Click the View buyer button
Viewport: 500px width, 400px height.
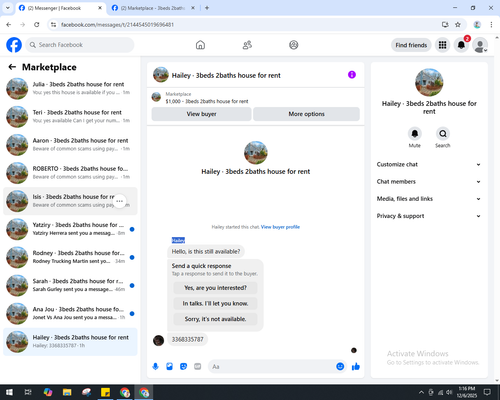tap(201, 114)
